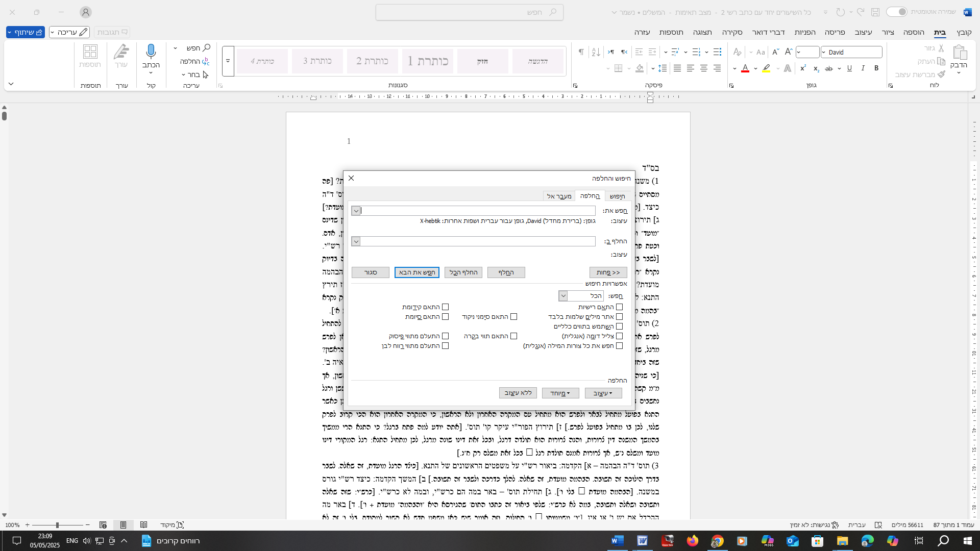Open the Find what (חפש את) history dropdown

[356, 211]
